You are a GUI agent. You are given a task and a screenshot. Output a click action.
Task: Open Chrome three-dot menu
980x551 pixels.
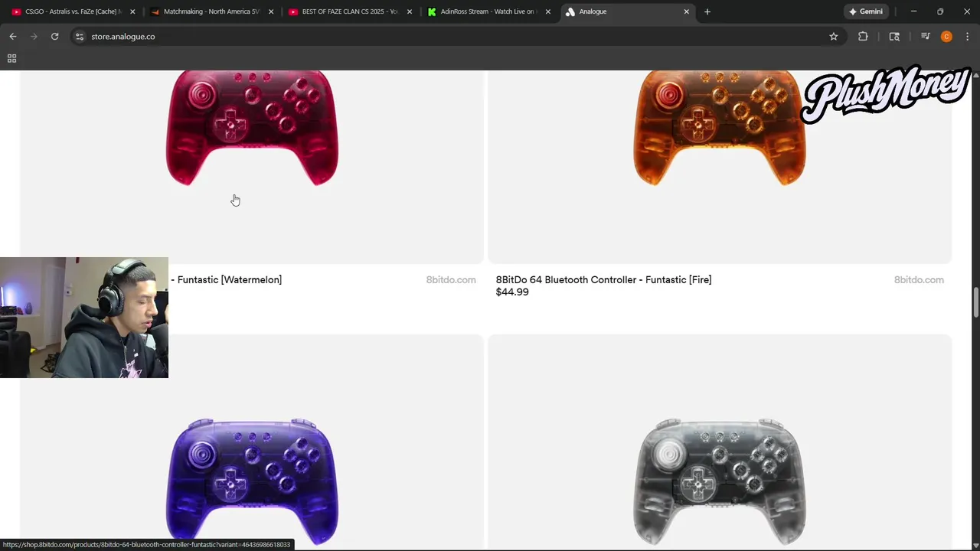[x=967, y=36]
